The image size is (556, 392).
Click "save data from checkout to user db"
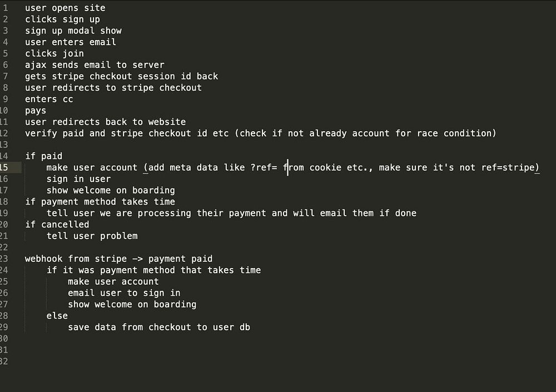(x=159, y=327)
